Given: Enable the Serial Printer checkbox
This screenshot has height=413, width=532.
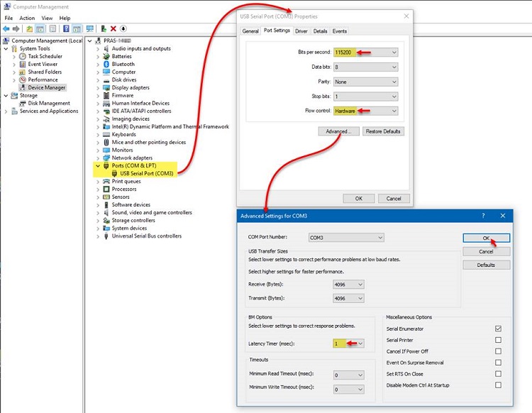Looking at the screenshot, I should click(x=498, y=340).
